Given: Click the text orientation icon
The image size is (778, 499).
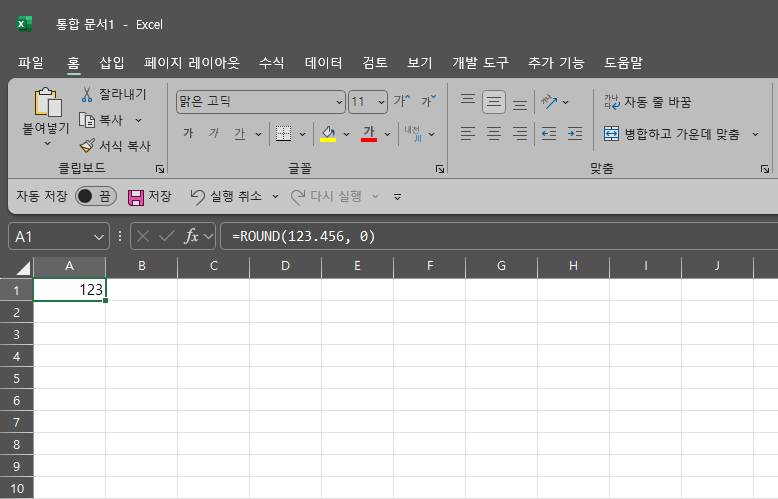Looking at the screenshot, I should click(x=549, y=102).
